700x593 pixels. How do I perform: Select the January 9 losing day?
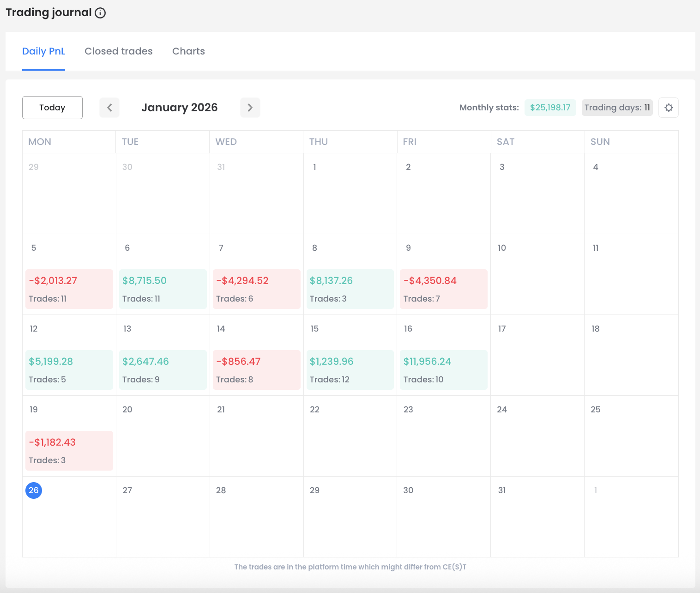click(443, 289)
